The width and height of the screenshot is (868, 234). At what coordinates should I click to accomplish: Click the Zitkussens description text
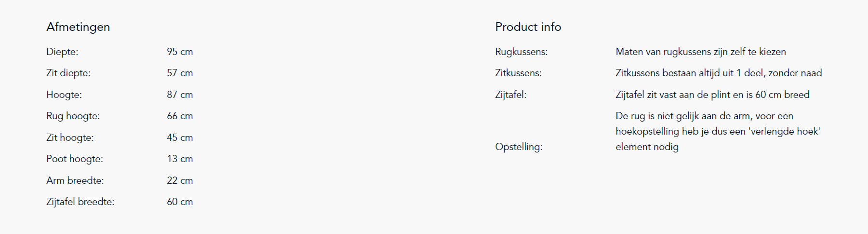(719, 73)
